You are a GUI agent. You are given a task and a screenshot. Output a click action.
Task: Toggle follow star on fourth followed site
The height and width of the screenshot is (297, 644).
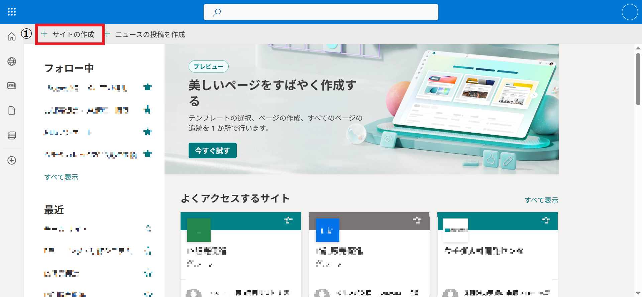[147, 154]
